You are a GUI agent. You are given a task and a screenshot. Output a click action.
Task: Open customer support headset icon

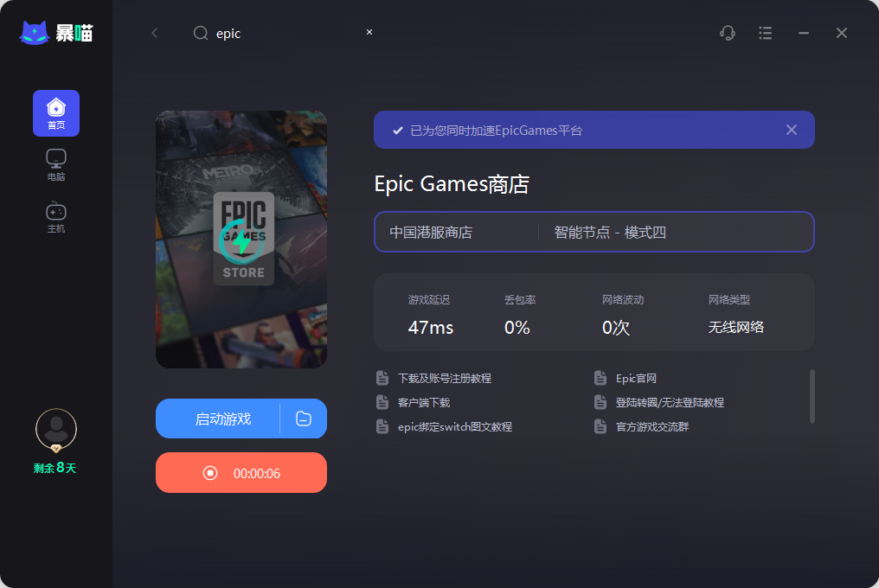pyautogui.click(x=728, y=33)
